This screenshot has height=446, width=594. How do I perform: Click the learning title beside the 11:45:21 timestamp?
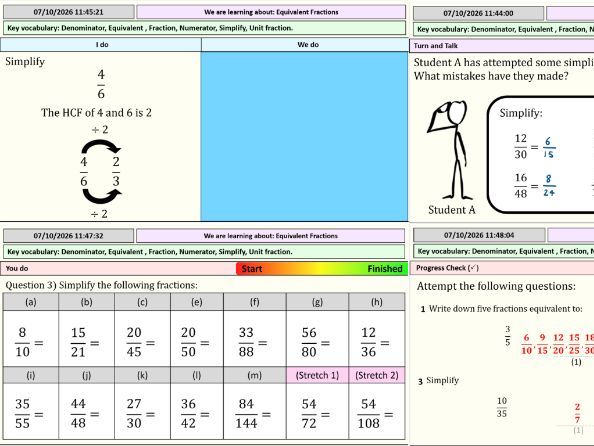[271, 12]
